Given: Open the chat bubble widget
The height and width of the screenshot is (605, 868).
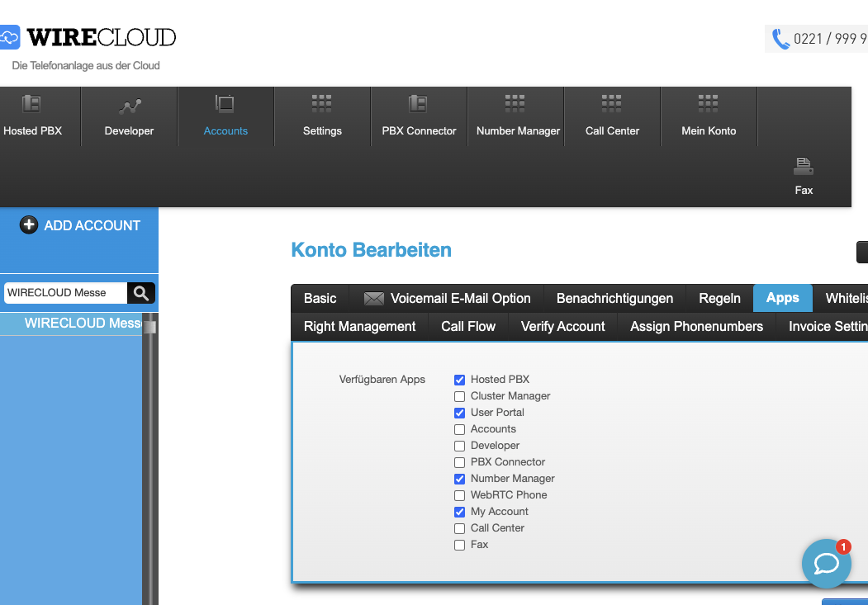Looking at the screenshot, I should click(x=827, y=564).
